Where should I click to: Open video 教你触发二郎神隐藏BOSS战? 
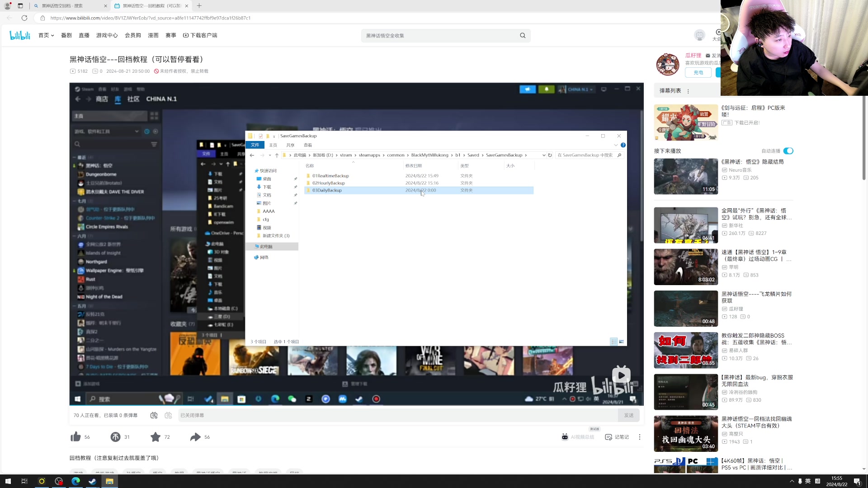756,339
